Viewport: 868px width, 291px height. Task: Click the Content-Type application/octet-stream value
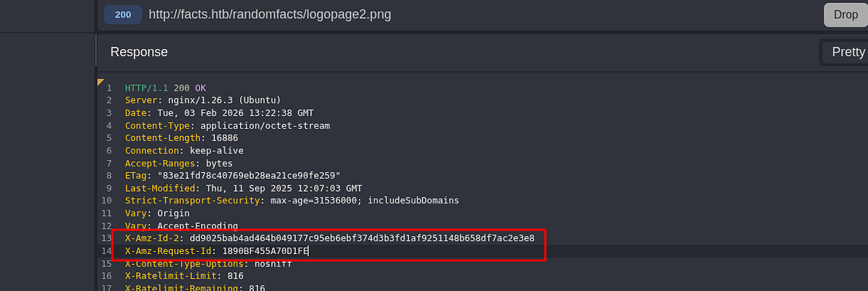click(x=265, y=125)
